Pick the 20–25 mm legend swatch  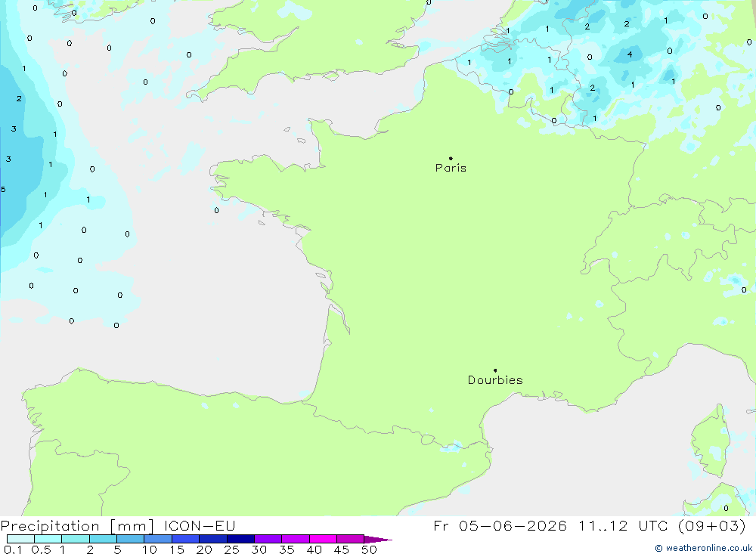[212, 539]
